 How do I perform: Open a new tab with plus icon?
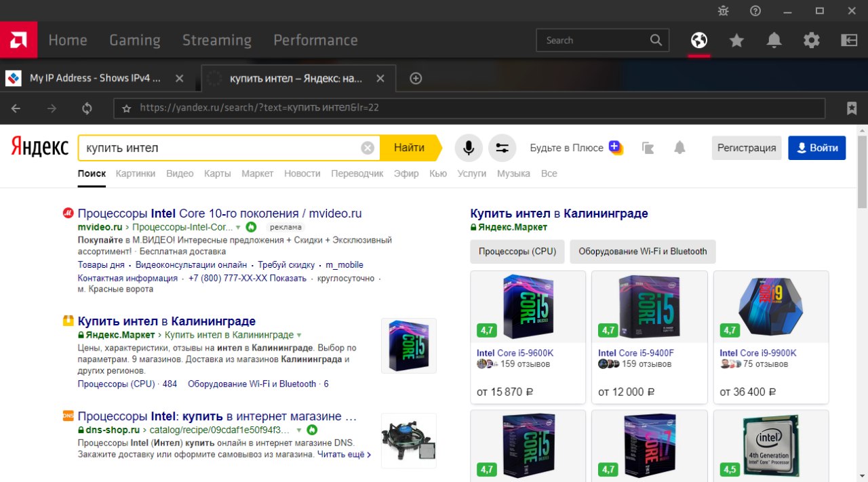416,78
